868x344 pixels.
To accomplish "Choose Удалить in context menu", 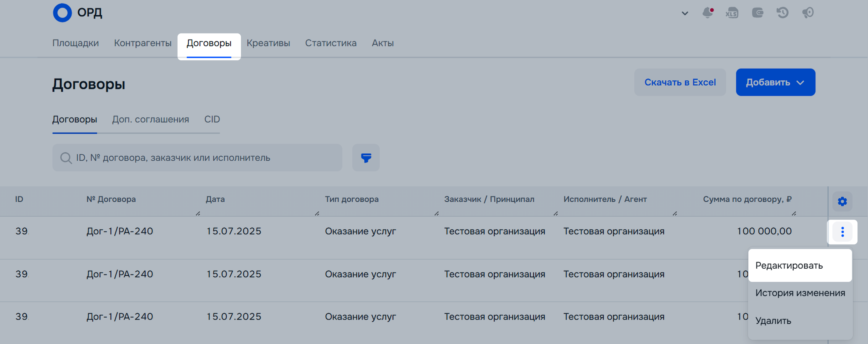I will tap(800, 321).
